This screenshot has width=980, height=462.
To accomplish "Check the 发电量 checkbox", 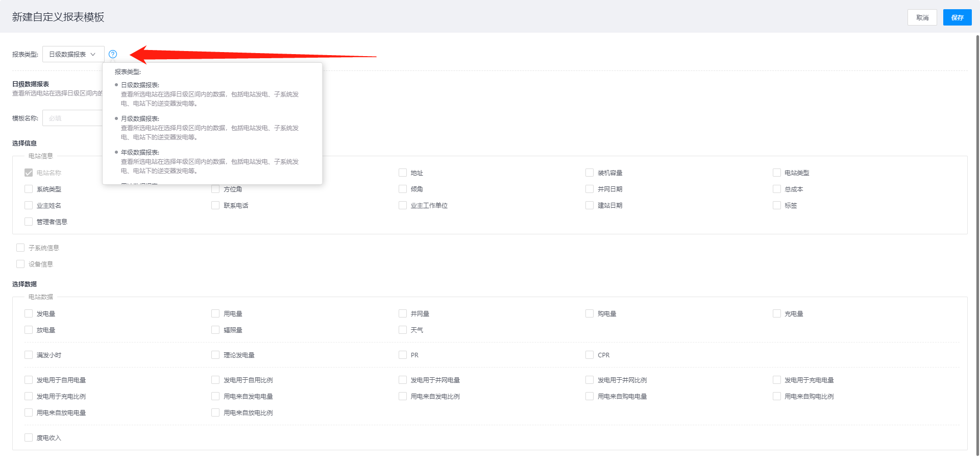I will 29,314.
